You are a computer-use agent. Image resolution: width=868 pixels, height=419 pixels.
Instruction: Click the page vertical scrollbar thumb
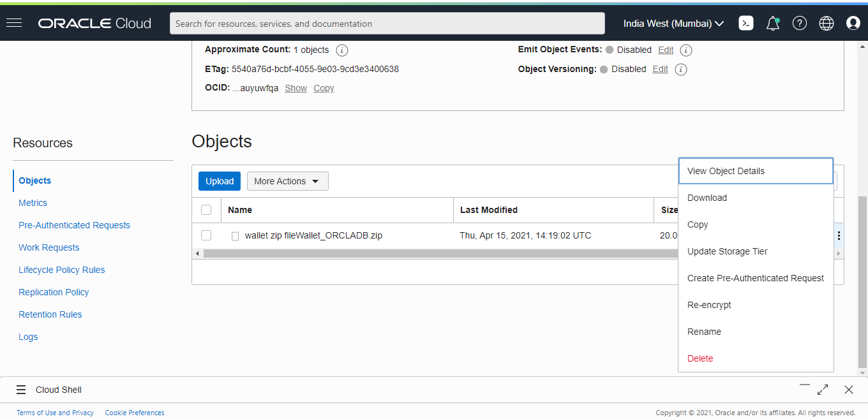click(x=863, y=281)
